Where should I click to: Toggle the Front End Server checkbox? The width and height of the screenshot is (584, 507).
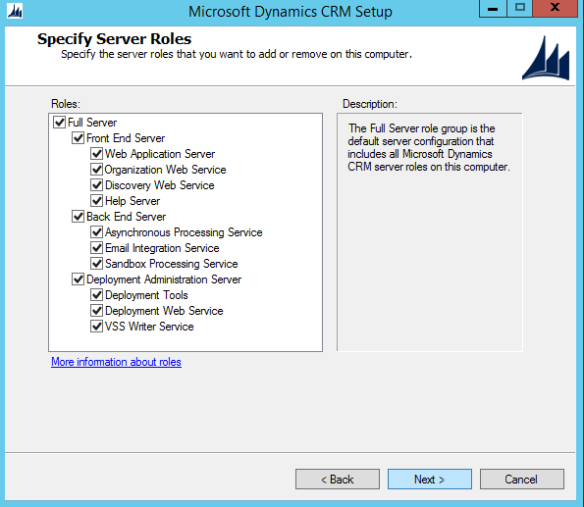point(78,138)
